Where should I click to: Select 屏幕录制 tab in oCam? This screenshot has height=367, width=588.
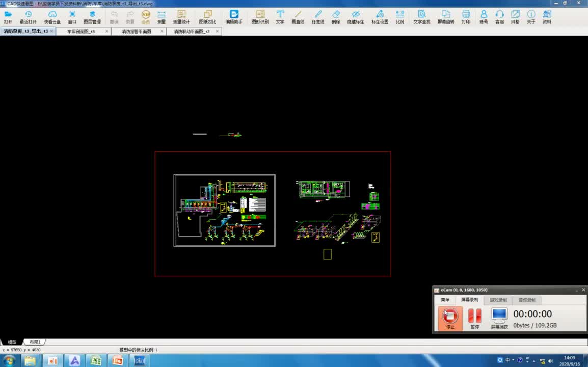[x=469, y=300]
